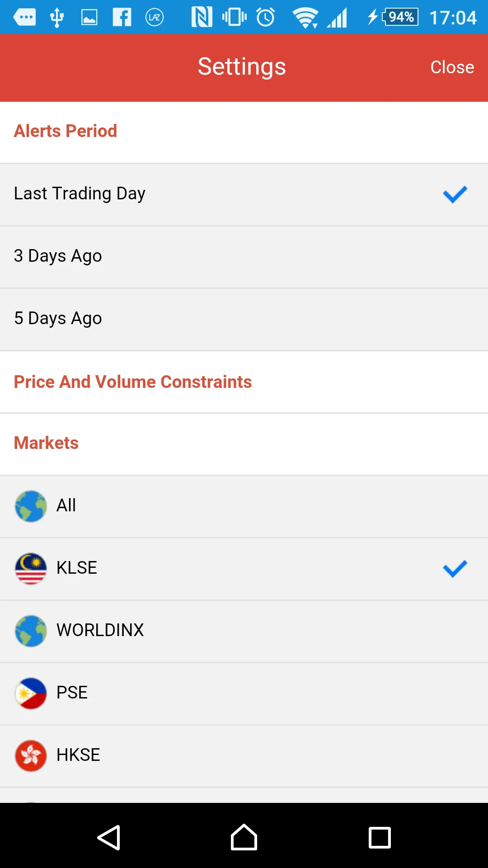Tap the WORLDINX globe icon
Viewport: 488px width, 868px height.
31,631
